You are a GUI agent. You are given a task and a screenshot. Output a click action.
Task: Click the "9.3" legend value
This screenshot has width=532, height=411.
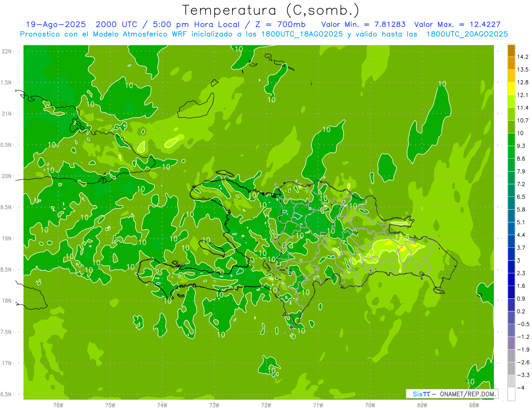522,146
